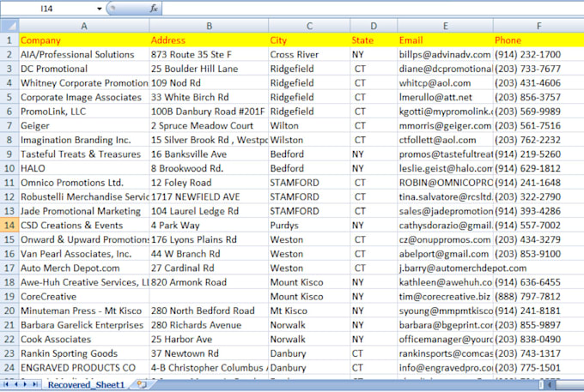
Task: Select cell 12 Foley Road
Action: (x=209, y=183)
